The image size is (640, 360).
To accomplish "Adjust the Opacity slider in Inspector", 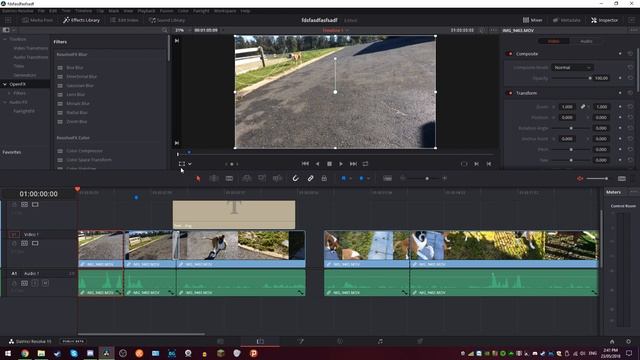I will click(571, 78).
